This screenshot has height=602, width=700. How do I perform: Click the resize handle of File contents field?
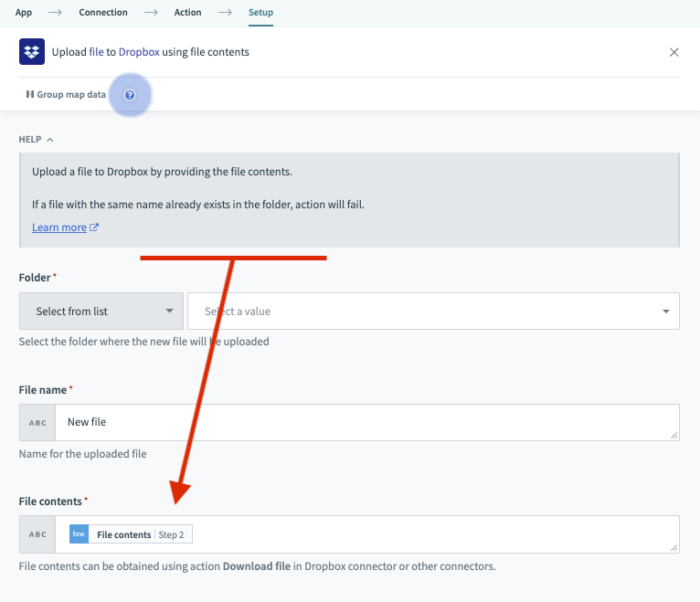[x=673, y=547]
